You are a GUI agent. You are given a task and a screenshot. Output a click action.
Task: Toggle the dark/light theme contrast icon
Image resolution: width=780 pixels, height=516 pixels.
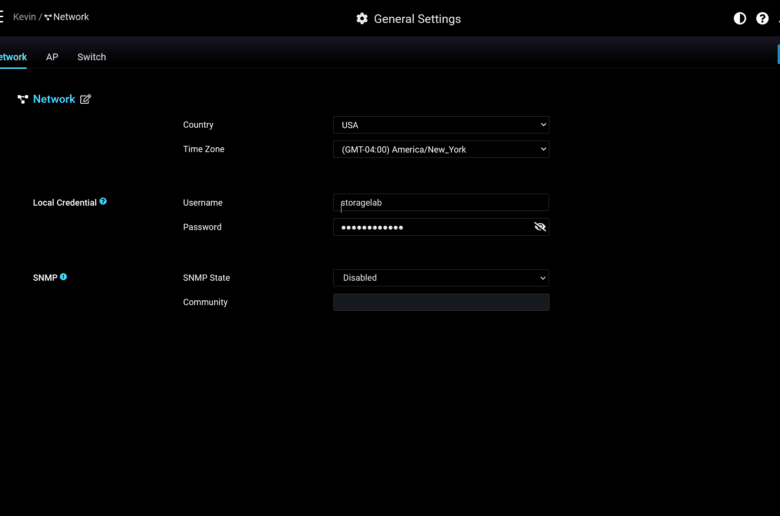pyautogui.click(x=740, y=18)
